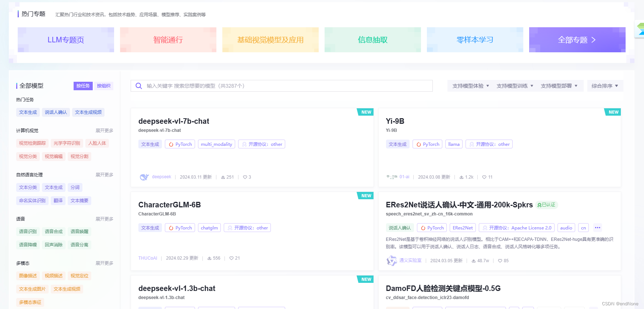Screen dimensions: 644x309
Task: Filter by 视觉分割 task
Action: [79, 157]
